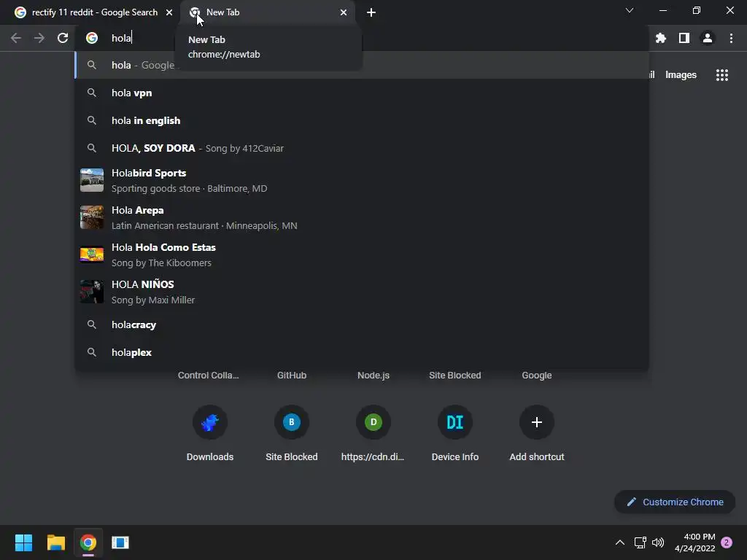Viewport: 747px width, 560px height.
Task: Click the Chrome taskbar icon
Action: (x=88, y=542)
